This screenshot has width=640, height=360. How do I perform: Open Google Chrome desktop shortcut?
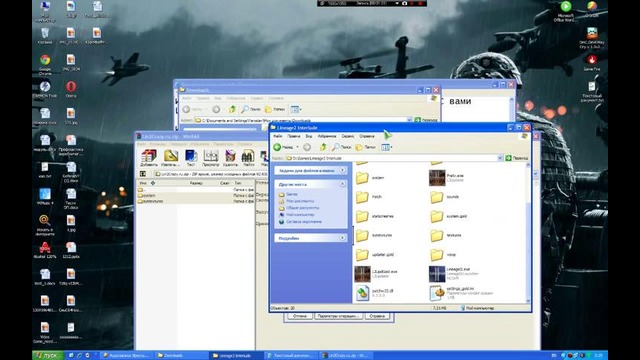click(45, 64)
